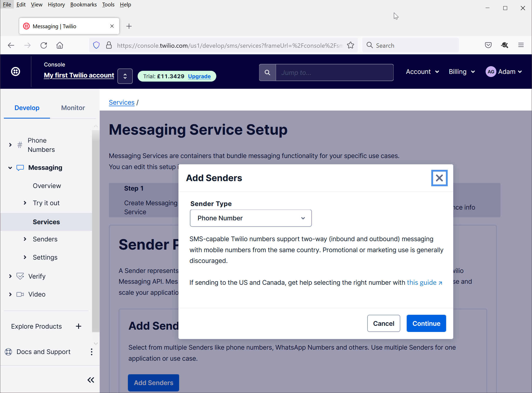532x393 pixels.
Task: Click the Twilio logo home icon
Action: pos(16,72)
